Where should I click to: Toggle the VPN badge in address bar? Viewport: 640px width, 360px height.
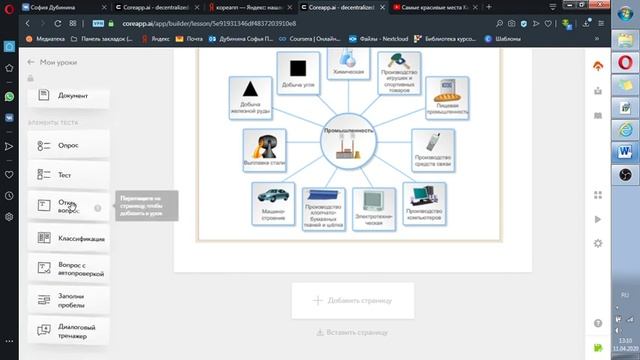tap(98, 24)
